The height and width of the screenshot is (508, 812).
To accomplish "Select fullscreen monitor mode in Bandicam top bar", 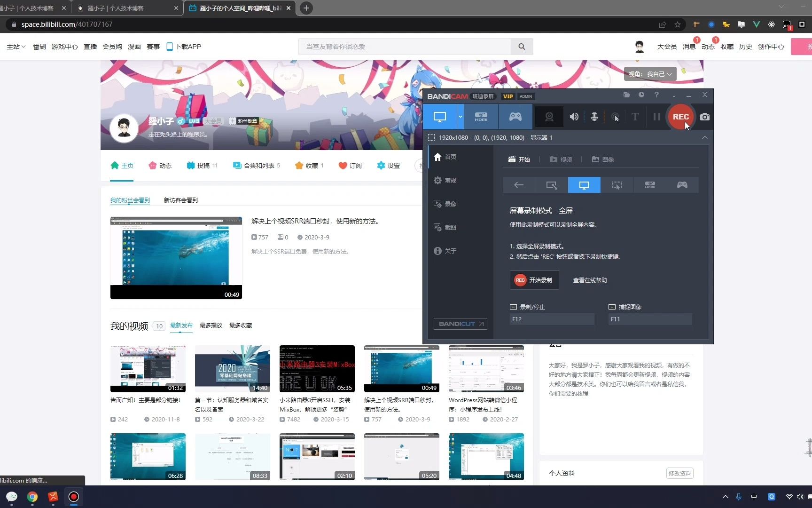I will coord(440,117).
